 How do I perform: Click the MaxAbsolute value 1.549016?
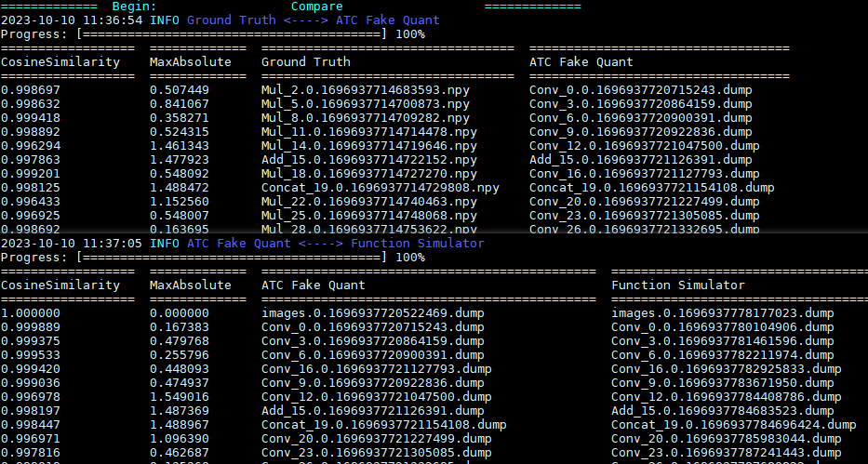click(180, 397)
